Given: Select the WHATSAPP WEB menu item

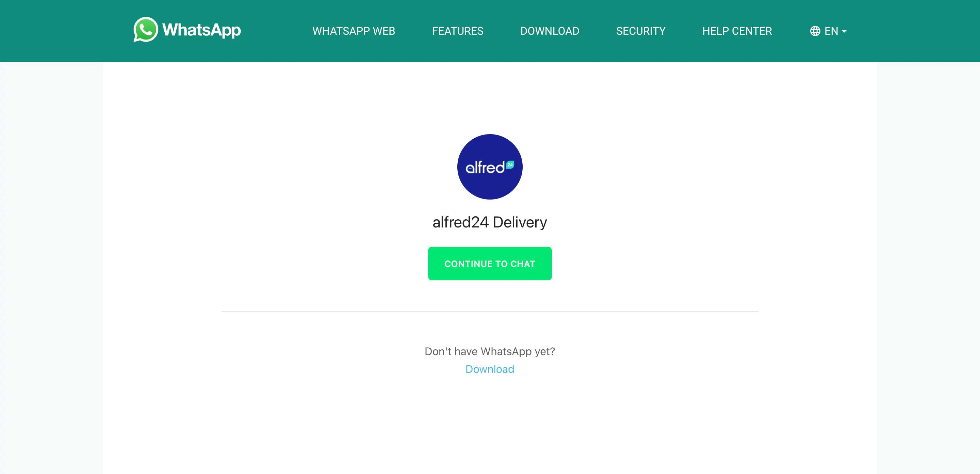Looking at the screenshot, I should coord(354,31).
